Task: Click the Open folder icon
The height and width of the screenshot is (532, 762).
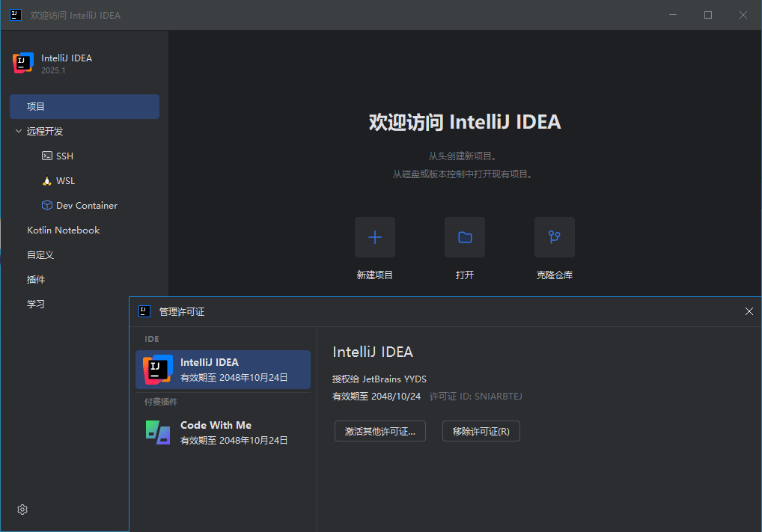Action: (x=465, y=237)
